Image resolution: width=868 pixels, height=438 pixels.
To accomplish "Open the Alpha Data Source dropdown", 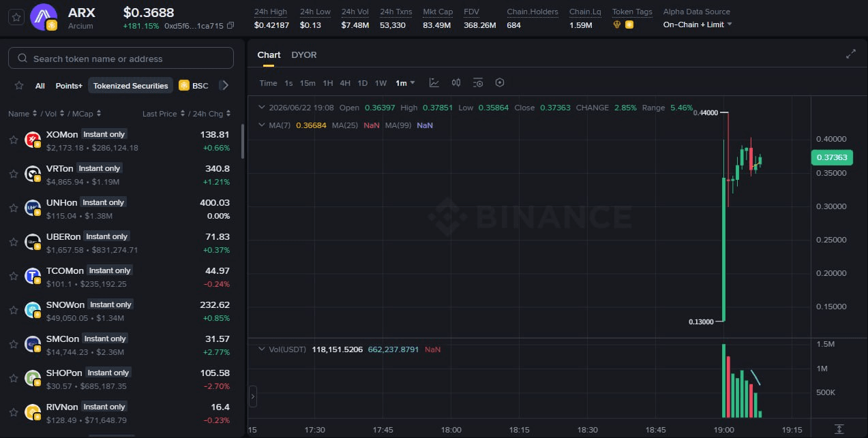I will pyautogui.click(x=698, y=25).
